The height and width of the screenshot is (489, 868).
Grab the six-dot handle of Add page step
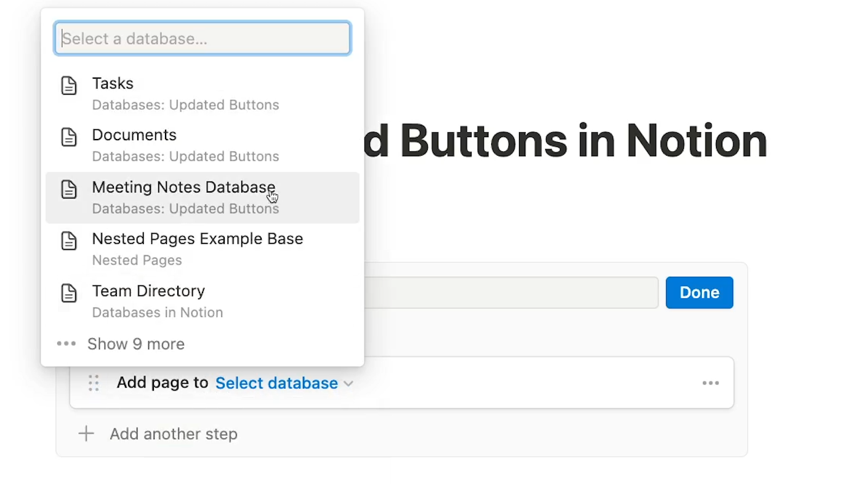94,383
